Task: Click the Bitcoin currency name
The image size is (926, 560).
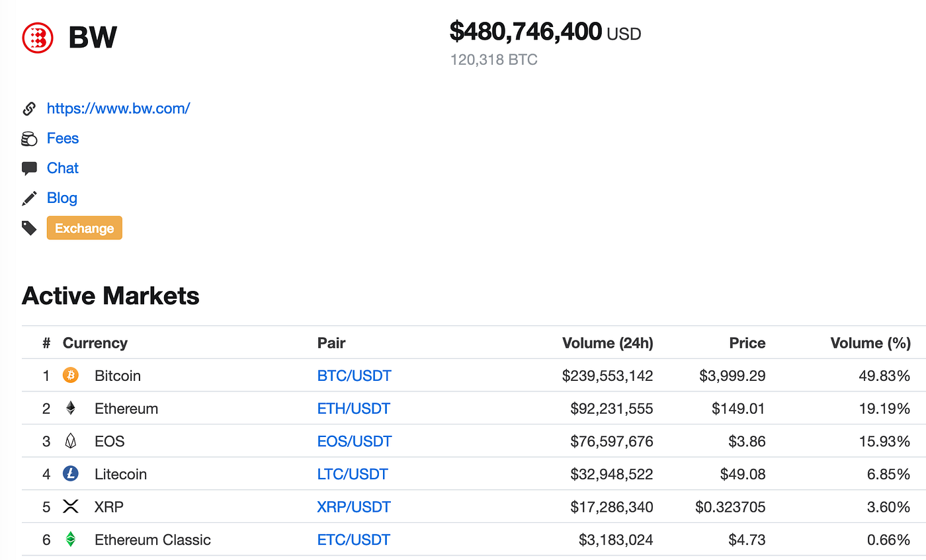Action: pyautogui.click(x=118, y=376)
